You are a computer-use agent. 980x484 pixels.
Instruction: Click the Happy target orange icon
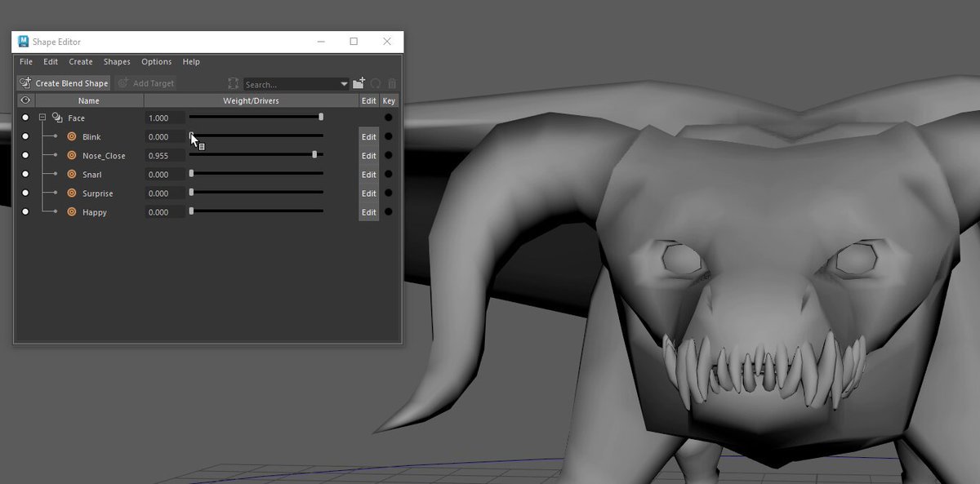[x=71, y=212]
